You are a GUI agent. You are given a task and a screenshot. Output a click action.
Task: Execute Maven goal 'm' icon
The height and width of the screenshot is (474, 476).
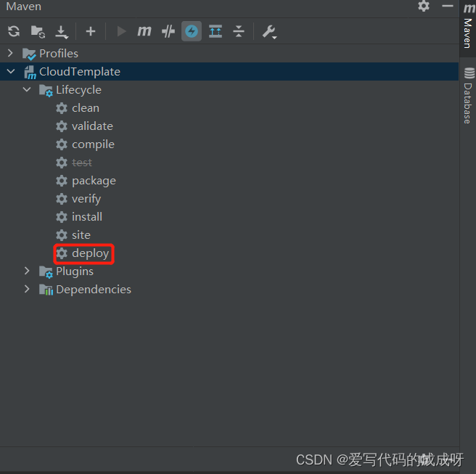coord(144,31)
